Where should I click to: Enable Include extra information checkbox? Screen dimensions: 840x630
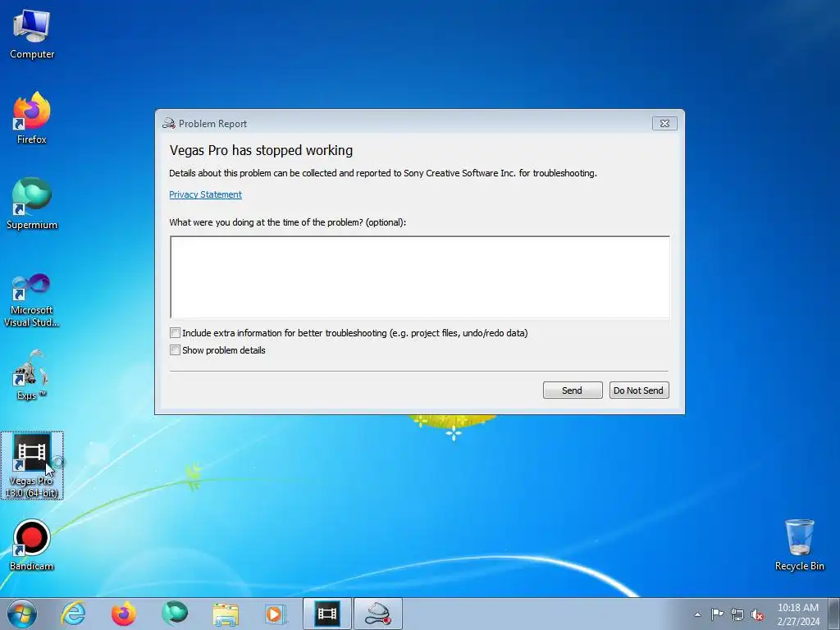tap(175, 333)
